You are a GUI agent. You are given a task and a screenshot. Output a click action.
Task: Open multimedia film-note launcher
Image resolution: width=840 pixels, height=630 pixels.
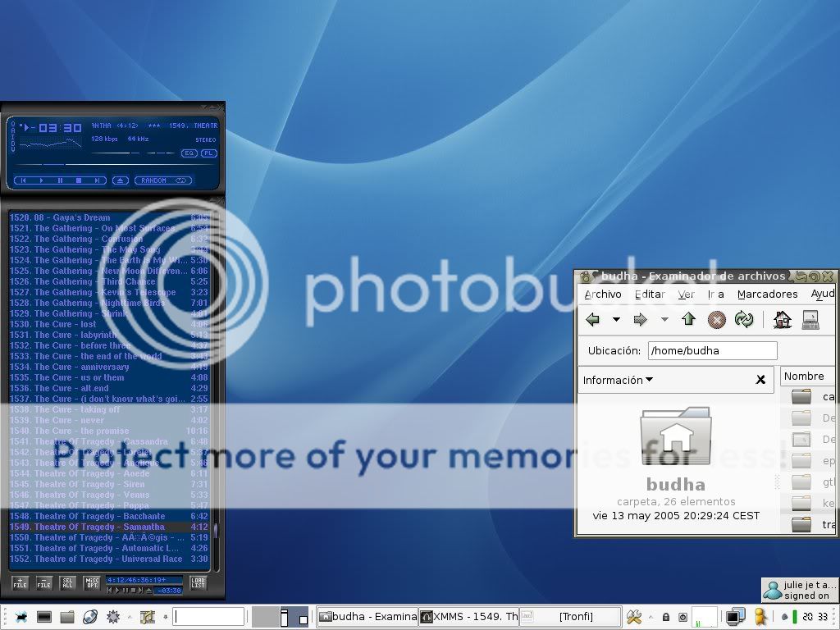(147, 617)
